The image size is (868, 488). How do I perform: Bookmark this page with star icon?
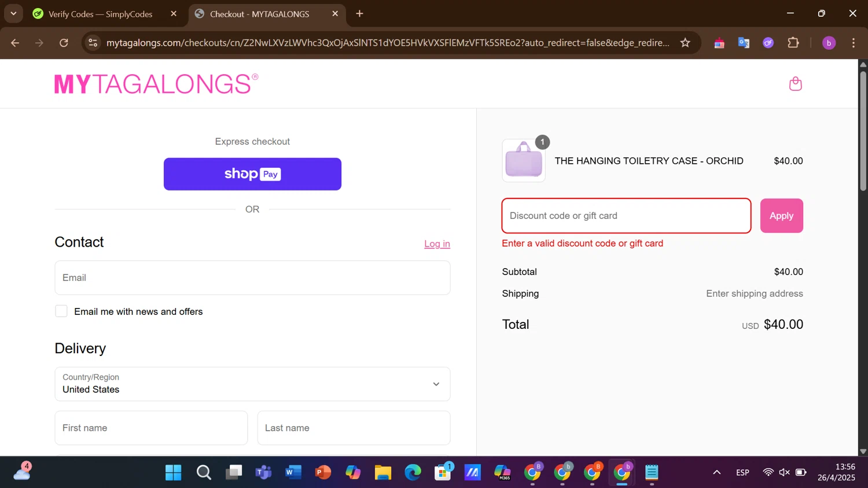pos(685,43)
